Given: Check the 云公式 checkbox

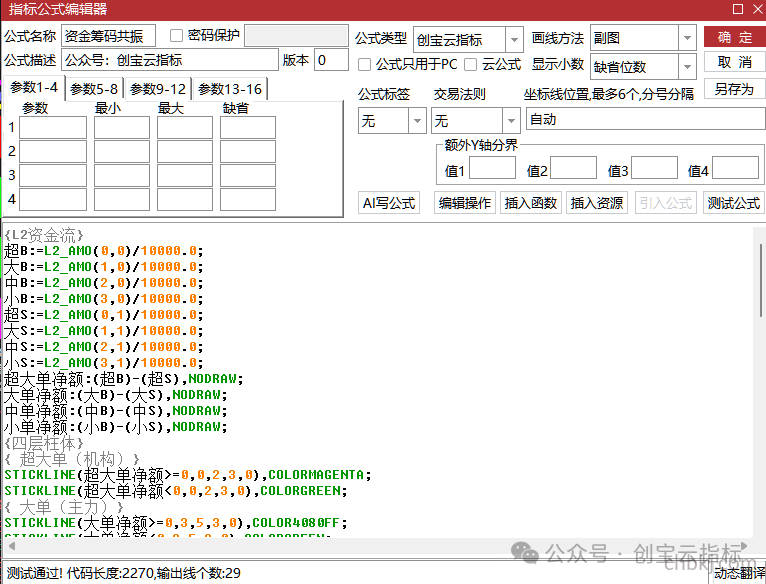Looking at the screenshot, I should (470, 65).
